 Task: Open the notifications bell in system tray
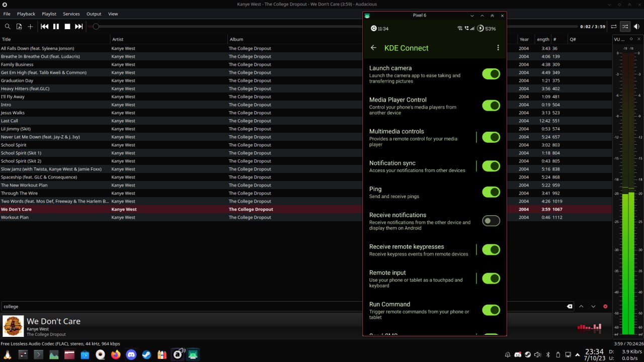tap(508, 354)
